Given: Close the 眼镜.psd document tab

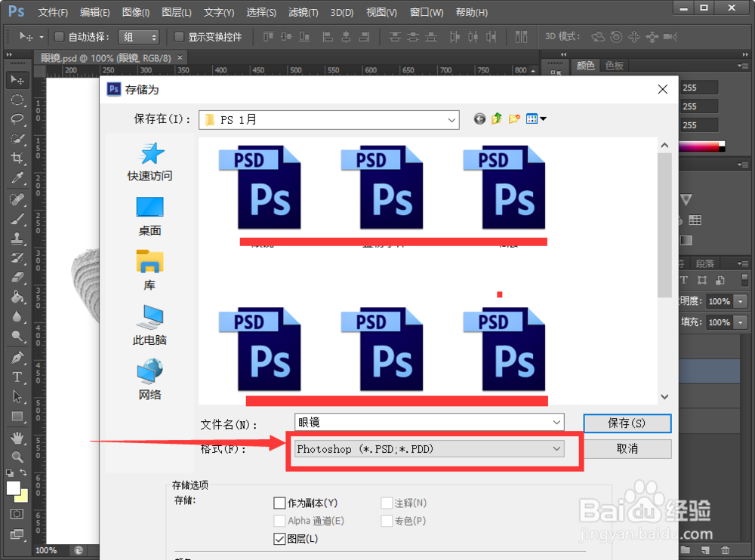Looking at the screenshot, I should [180, 58].
